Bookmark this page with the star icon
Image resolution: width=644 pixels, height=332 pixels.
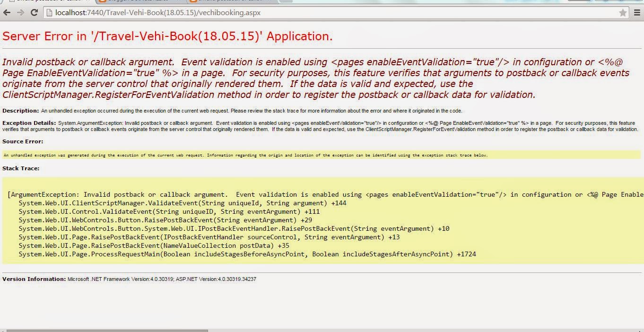(x=623, y=13)
